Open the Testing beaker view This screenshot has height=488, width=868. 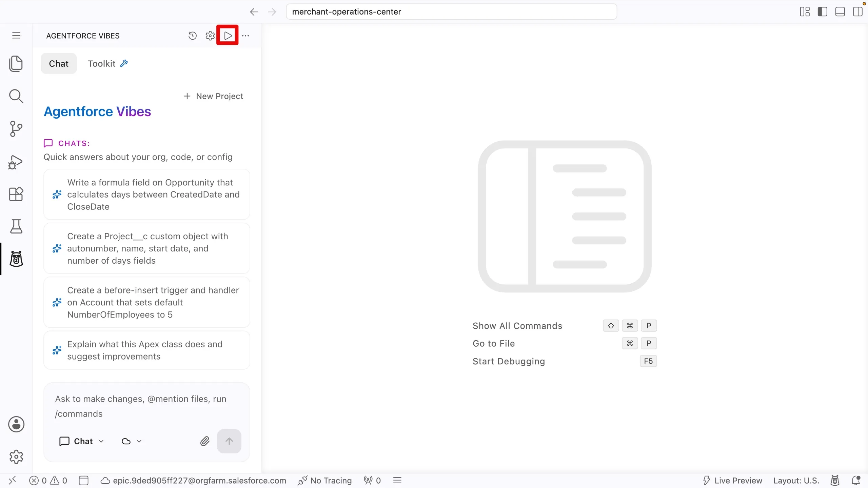point(16,226)
